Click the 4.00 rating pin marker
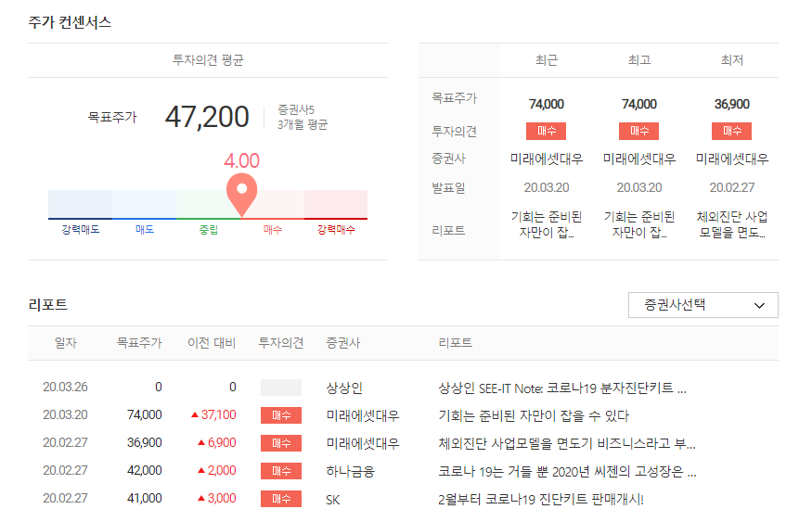 click(x=242, y=195)
